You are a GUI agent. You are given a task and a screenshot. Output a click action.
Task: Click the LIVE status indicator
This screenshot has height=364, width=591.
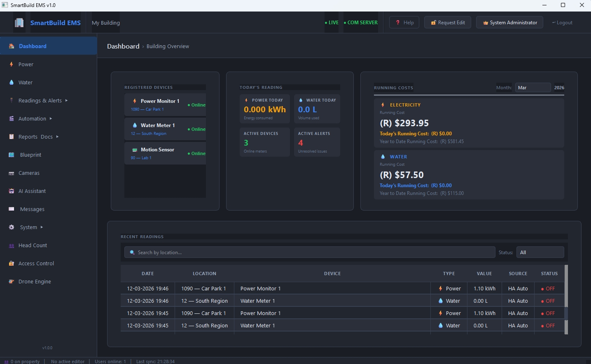pos(332,23)
